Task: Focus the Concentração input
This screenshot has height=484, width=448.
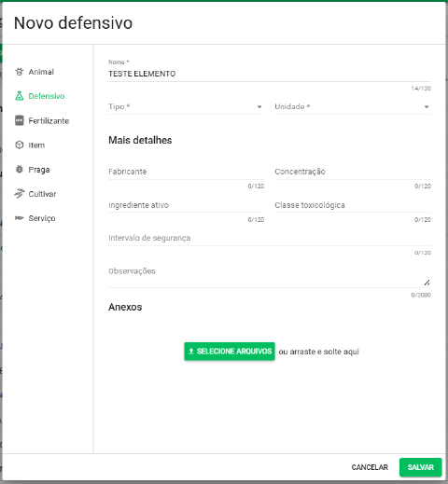Action: [x=353, y=172]
